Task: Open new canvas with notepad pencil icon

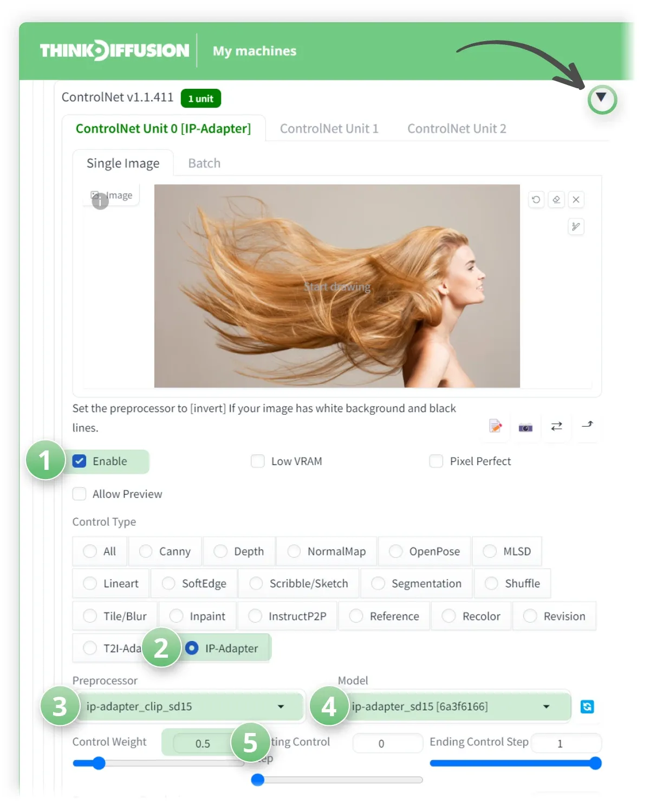Action: click(496, 427)
